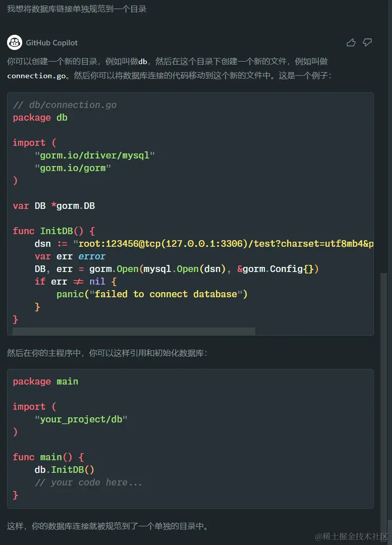Click the thumbs up helpful icon
The image size is (392, 545).
(x=351, y=42)
